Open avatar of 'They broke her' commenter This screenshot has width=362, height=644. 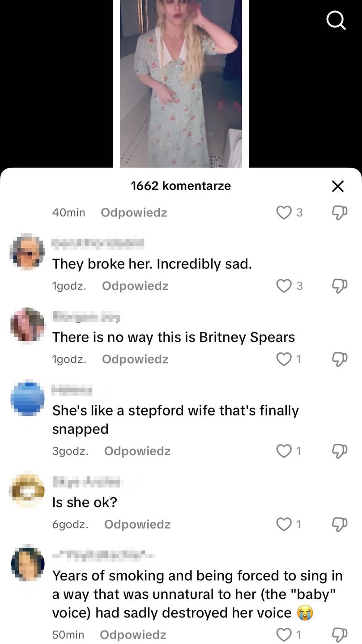click(x=28, y=252)
